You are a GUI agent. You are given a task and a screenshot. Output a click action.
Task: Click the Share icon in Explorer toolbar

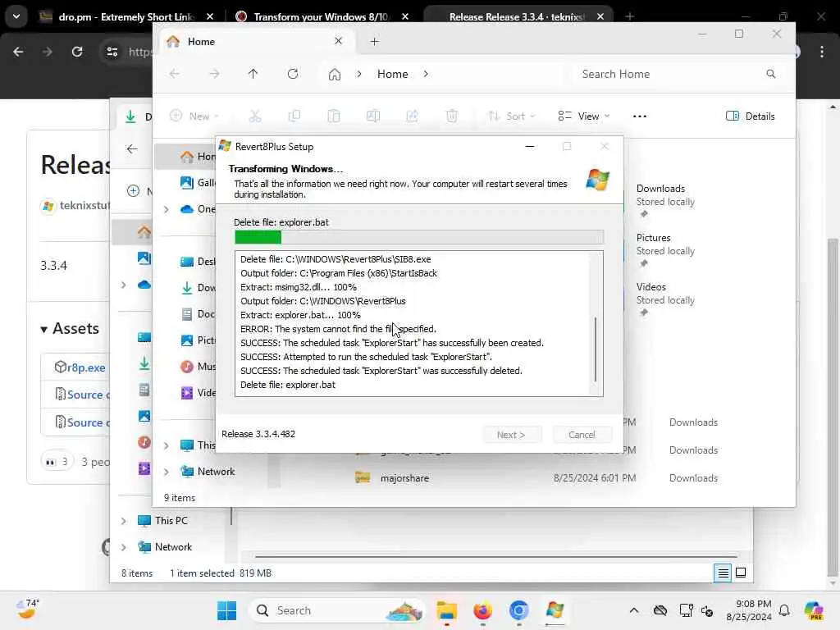click(x=412, y=116)
